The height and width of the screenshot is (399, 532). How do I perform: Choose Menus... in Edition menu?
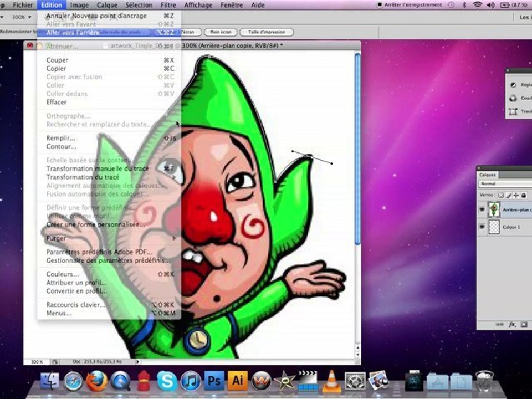click(x=109, y=313)
